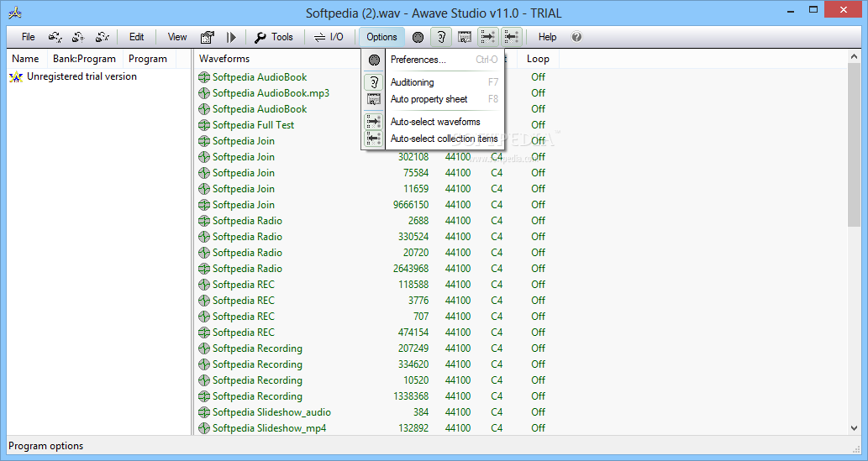Toggle Auto-select waveforms toolbar button
Viewport: 868px width, 461px height.
[487, 37]
